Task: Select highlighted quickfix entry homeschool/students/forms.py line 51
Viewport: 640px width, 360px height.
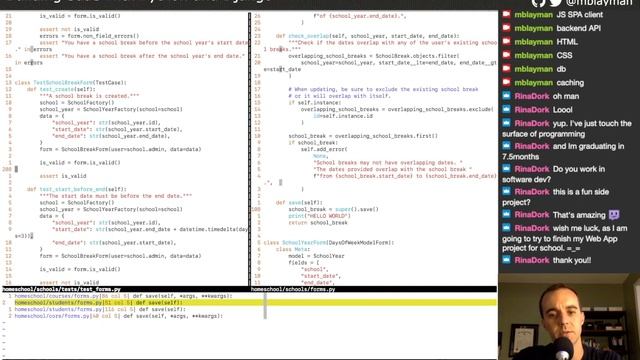Action: (x=249, y=302)
